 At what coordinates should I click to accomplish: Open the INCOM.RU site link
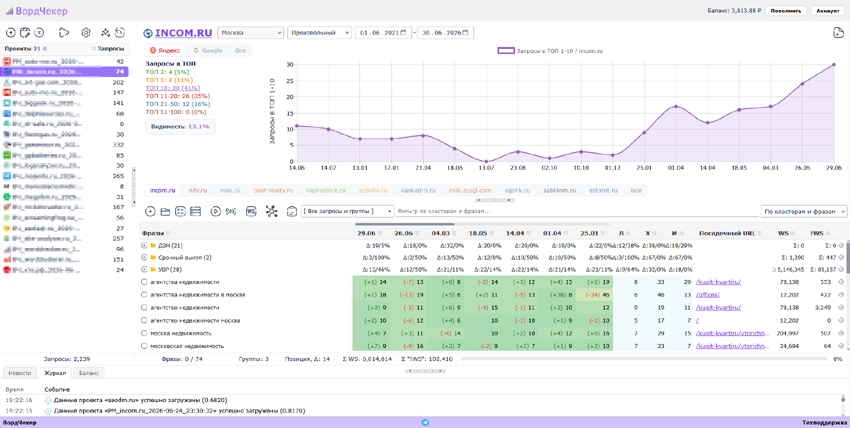tap(183, 33)
